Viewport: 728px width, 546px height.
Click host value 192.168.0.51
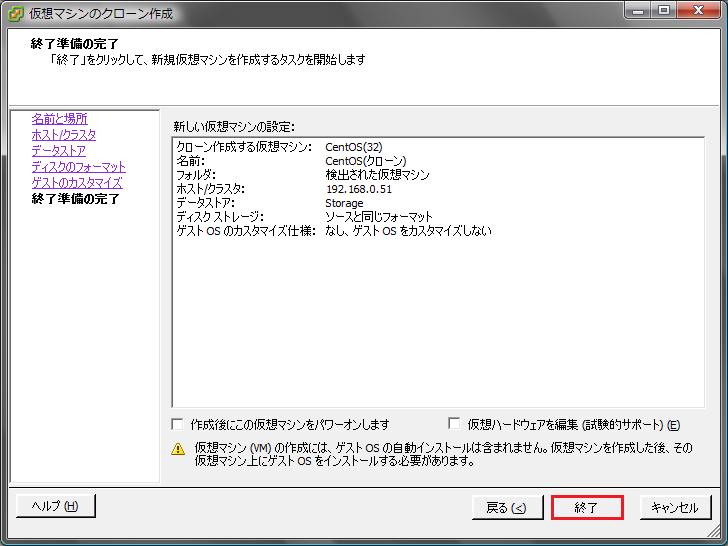click(359, 189)
